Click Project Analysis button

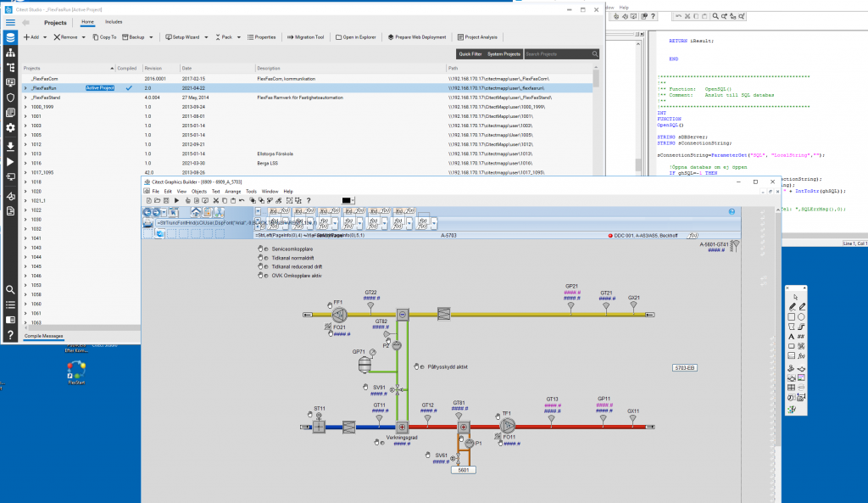click(478, 37)
